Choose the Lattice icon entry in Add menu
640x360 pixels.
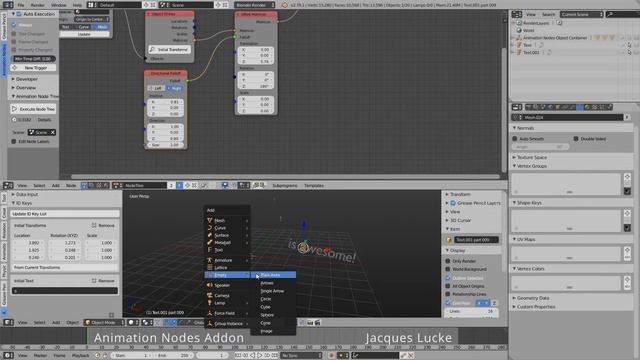point(227,267)
